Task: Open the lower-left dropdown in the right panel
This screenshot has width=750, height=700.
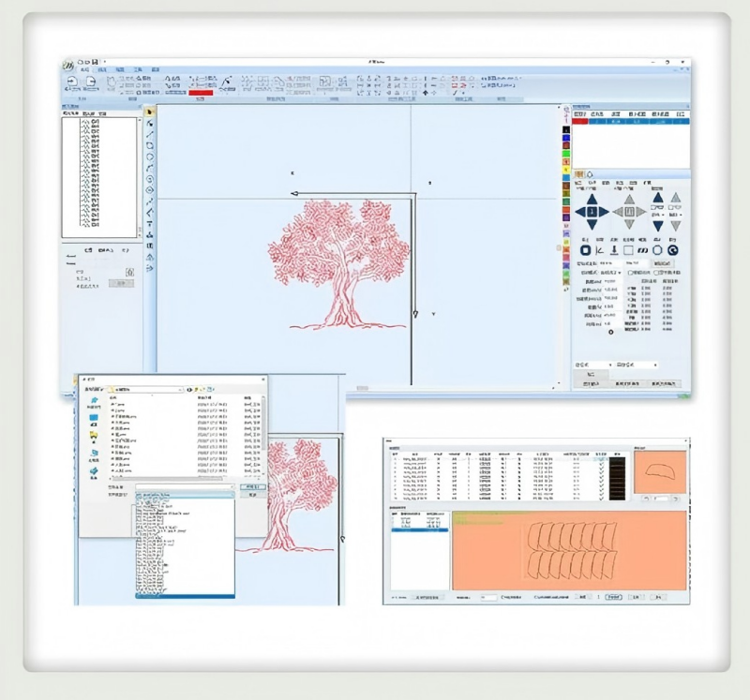Action: coord(591,364)
